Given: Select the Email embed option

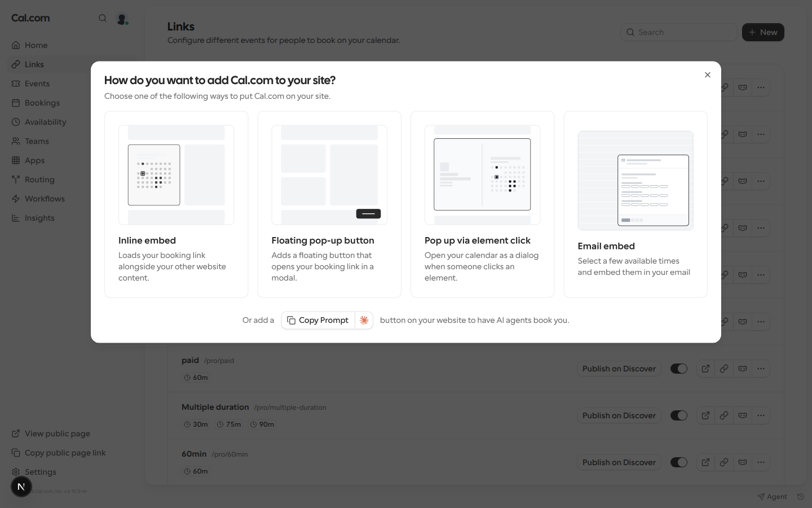Looking at the screenshot, I should 636,204.
